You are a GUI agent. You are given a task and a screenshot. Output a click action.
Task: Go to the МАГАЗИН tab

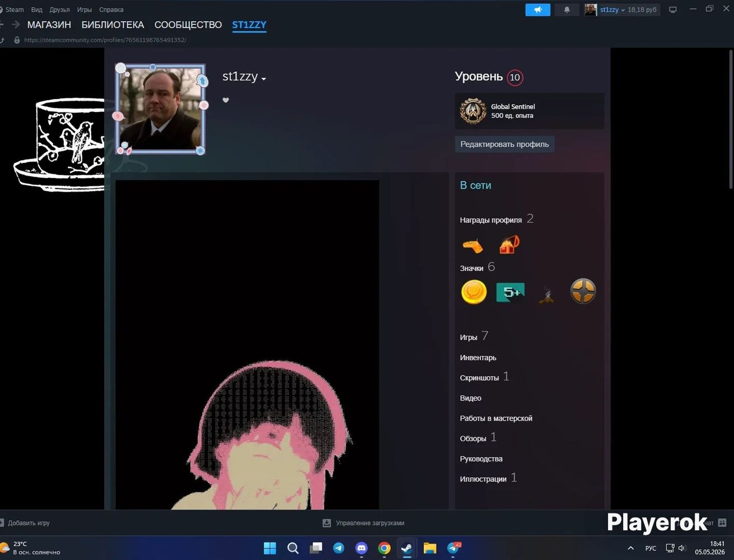point(49,25)
